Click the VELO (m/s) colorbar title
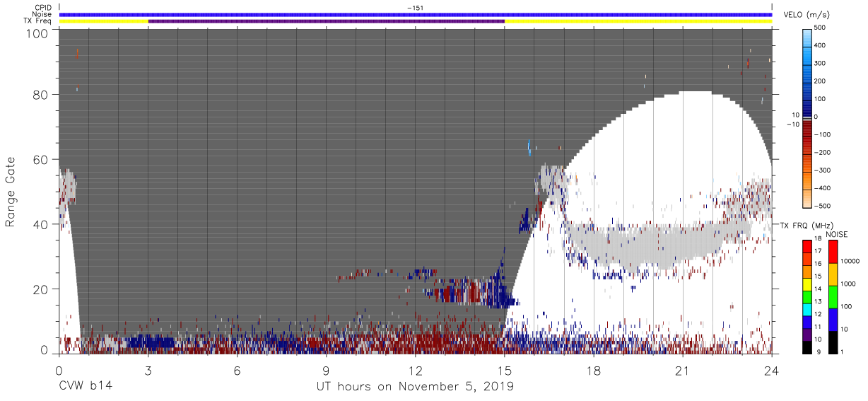Screen dimensions: 868x401 (807, 14)
